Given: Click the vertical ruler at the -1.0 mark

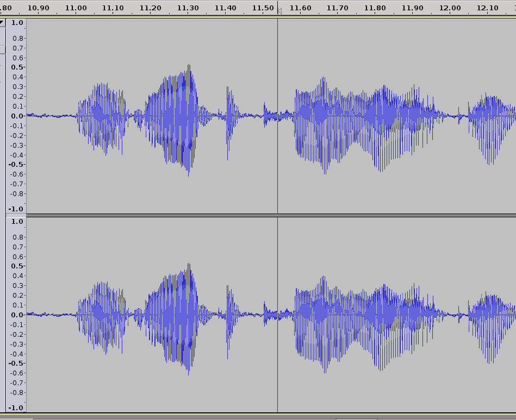Looking at the screenshot, I should coord(17,209).
